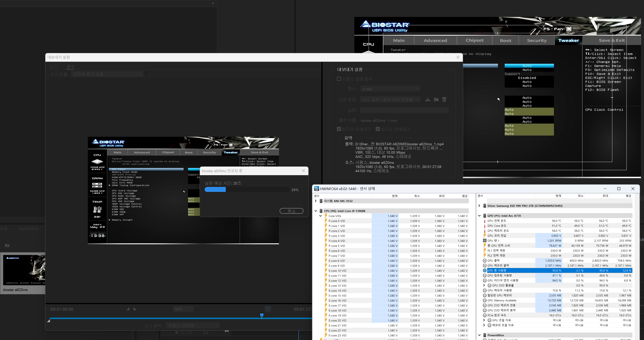
Task: Expand the 시스템: MSI MS-7D32 tree node
Action: (x=316, y=201)
